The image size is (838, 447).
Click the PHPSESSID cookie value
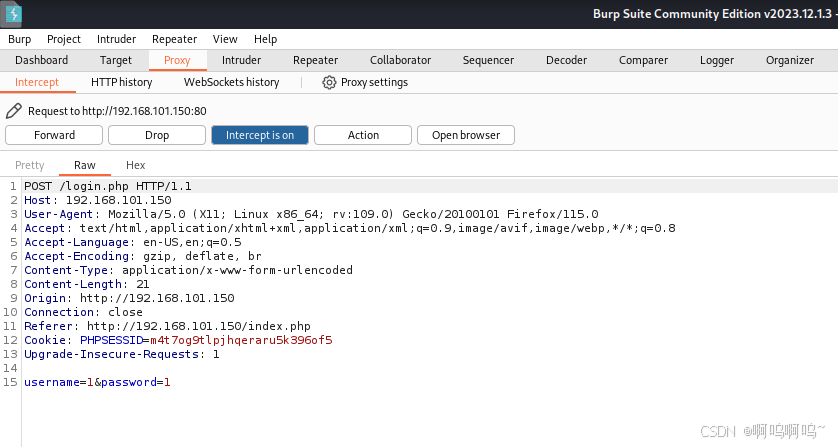(241, 340)
